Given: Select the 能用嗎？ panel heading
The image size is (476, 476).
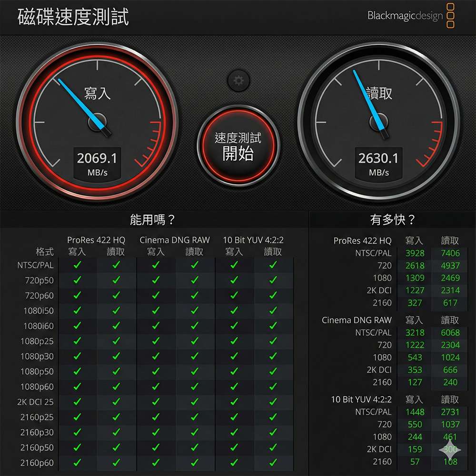Looking at the screenshot, I should (153, 219).
